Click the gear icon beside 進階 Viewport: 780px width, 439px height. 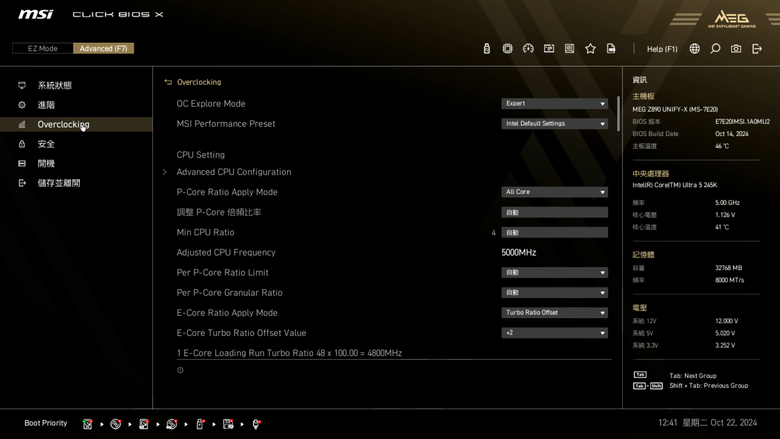(22, 105)
